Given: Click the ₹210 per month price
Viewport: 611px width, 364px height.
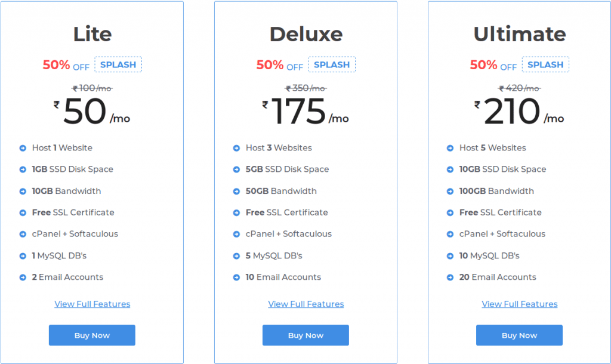Looking at the screenshot, I should coord(519,112).
